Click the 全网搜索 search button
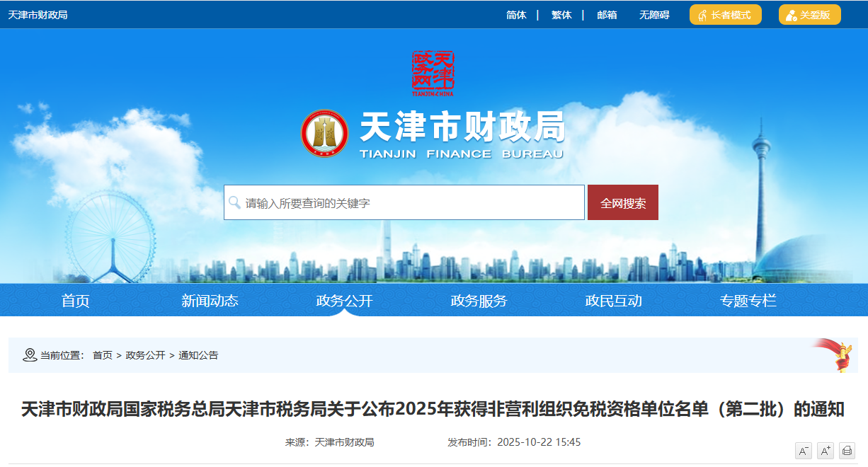The width and height of the screenshot is (868, 467). coord(622,202)
